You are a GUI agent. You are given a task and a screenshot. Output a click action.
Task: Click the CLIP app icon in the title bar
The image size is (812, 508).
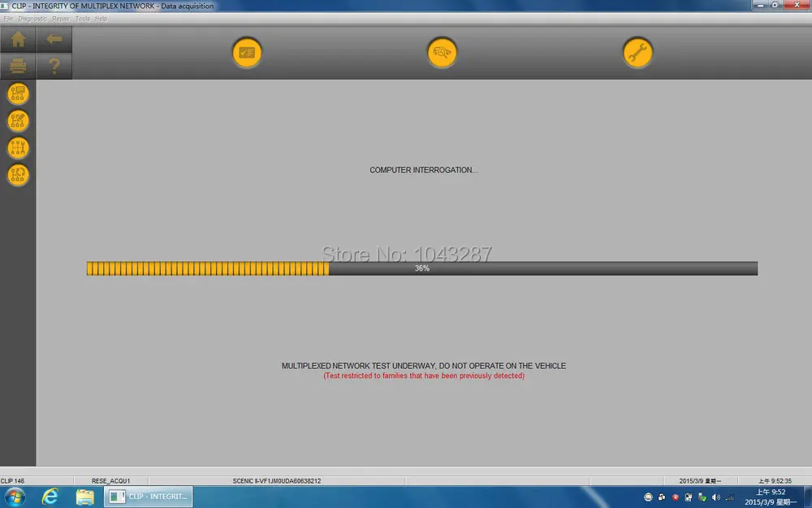(5, 6)
